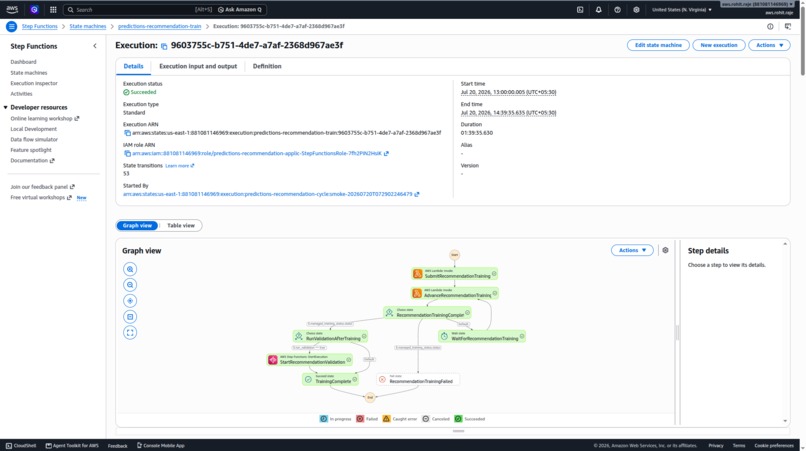
Task: Zoom in on the graph
Action: pyautogui.click(x=130, y=269)
